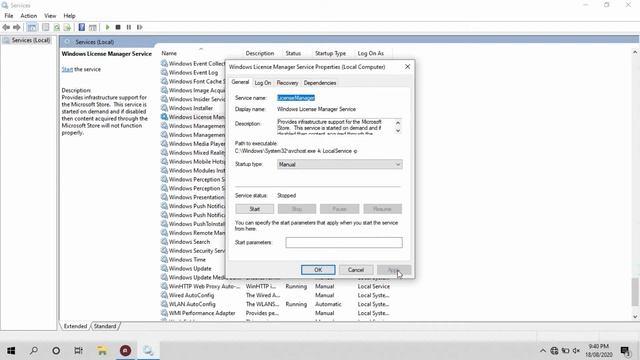Open the Help menu

tap(69, 16)
